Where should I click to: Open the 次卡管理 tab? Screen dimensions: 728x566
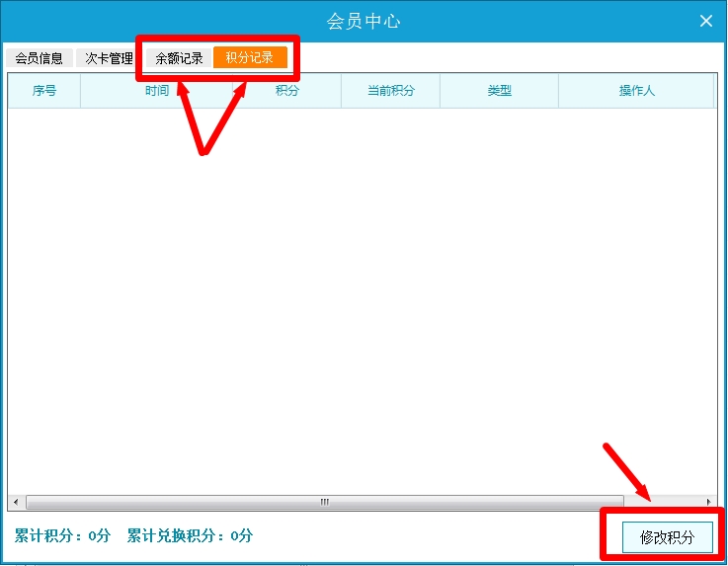(108, 58)
